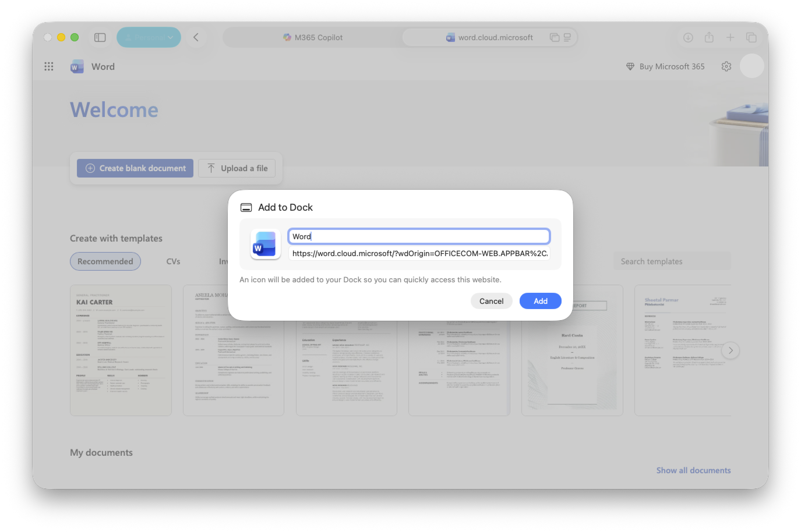
Task: Click Upload a file button
Action: [x=237, y=168]
